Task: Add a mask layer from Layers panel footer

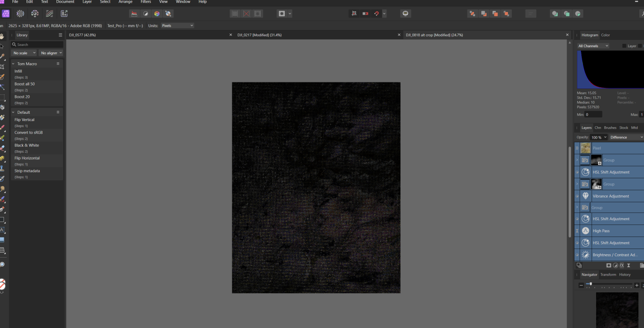Action: (608, 266)
